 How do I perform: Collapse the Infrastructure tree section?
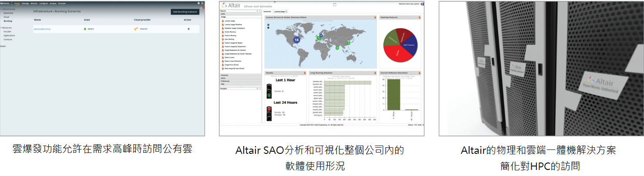pyautogui.click(x=1, y=9)
